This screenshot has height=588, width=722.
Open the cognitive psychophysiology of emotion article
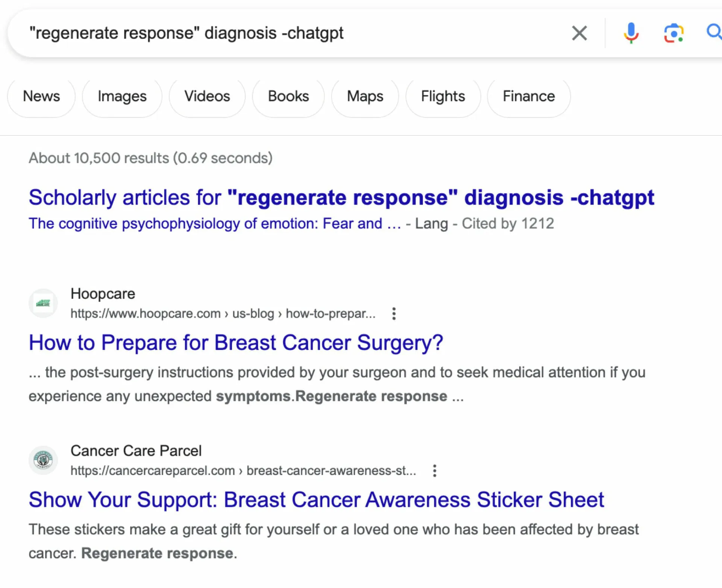(215, 224)
